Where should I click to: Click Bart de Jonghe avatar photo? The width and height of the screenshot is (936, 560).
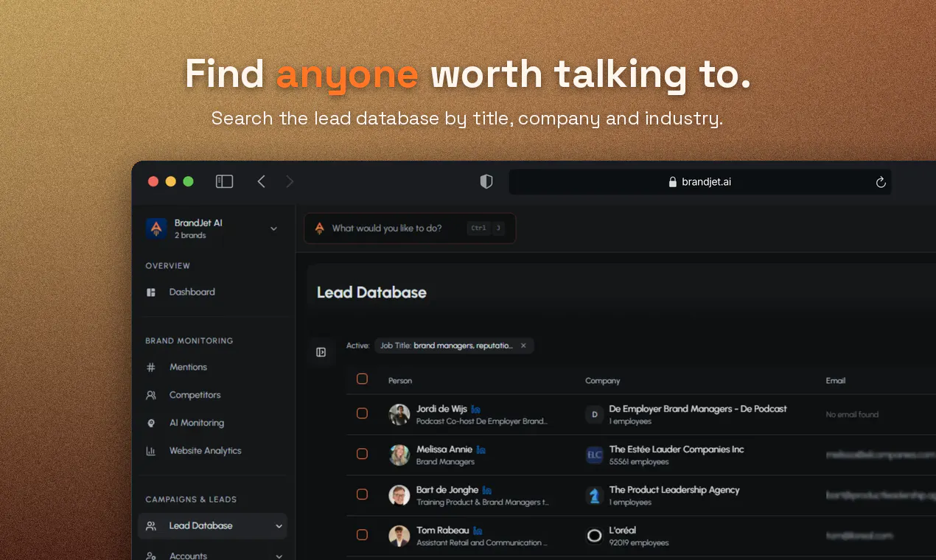399,495
